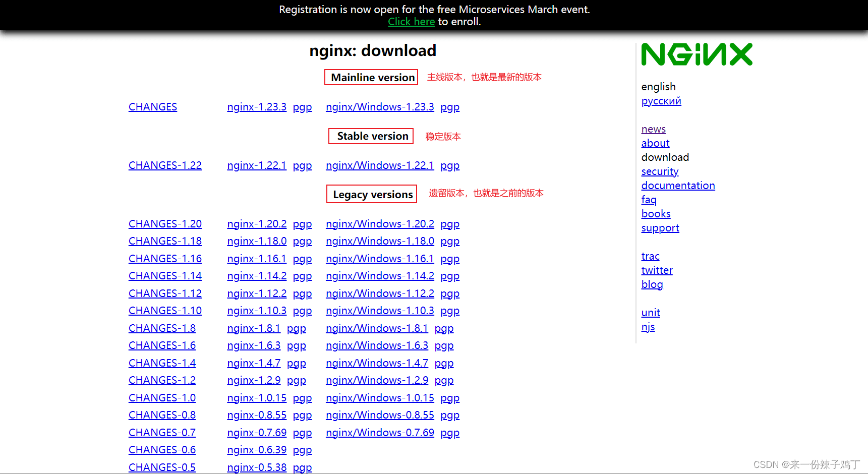This screenshot has height=474, width=868.
Task: Visit the twitter link
Action: pyautogui.click(x=657, y=270)
